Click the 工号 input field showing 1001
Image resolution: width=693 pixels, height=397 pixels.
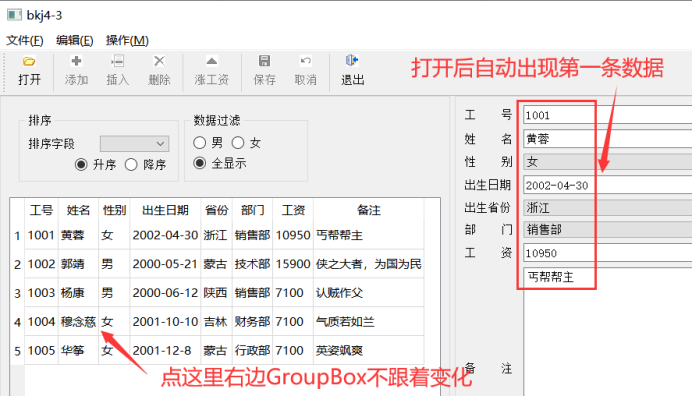(608, 115)
